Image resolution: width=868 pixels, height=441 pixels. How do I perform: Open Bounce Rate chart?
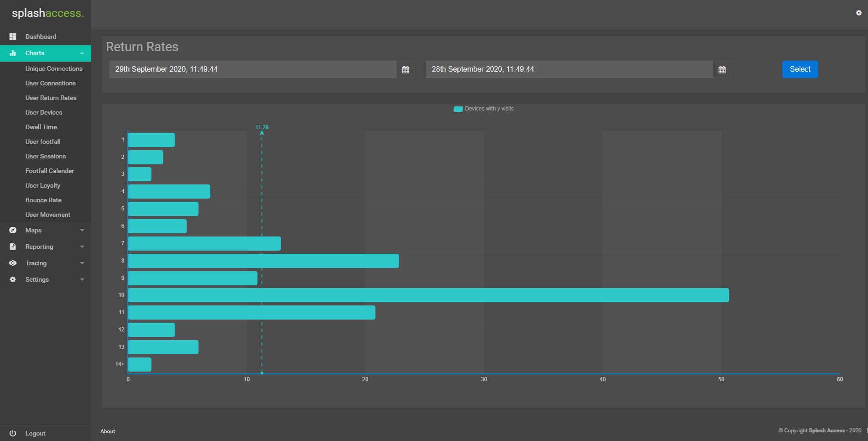point(43,200)
